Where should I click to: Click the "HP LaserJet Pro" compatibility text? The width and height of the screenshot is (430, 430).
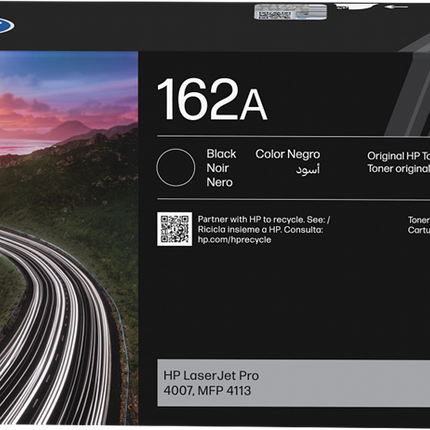point(211,376)
